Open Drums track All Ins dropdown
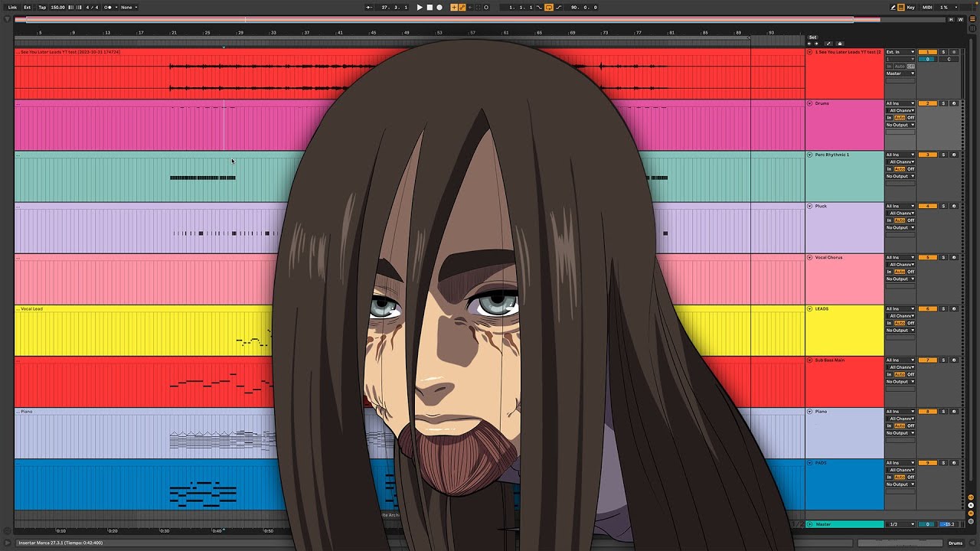This screenshot has height=551, width=980. tap(900, 103)
